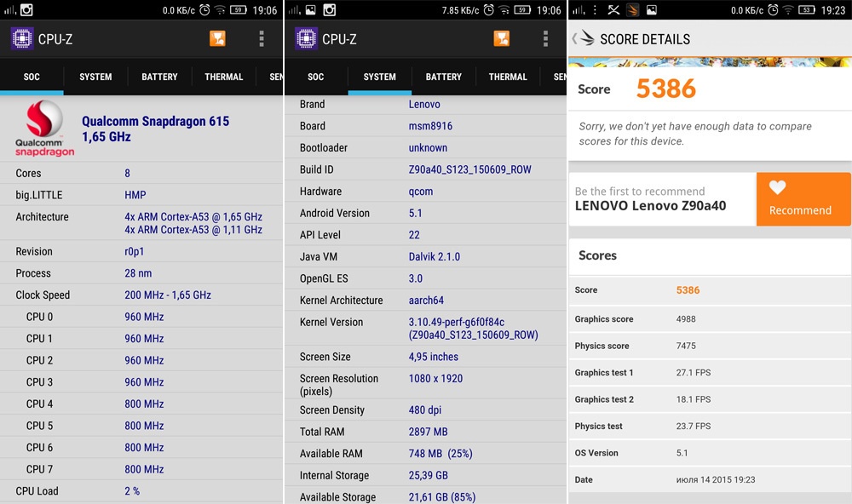Tap CPU Load '2 %' value

[x=132, y=491]
